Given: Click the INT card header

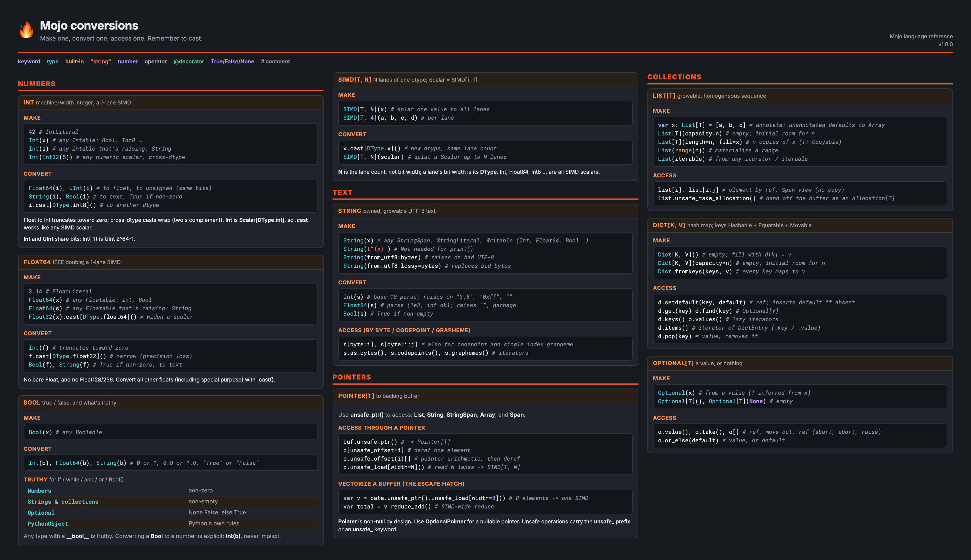Looking at the screenshot, I should [x=170, y=103].
